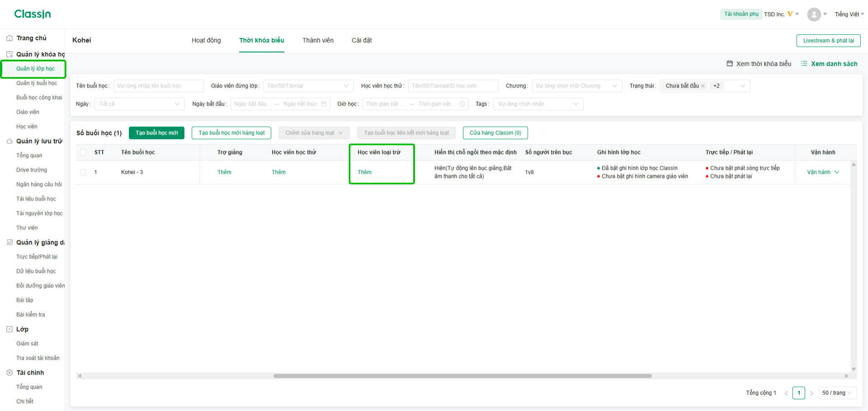This screenshot has width=868, height=411.
Task: Tick the checkbox for Kohei - 3 row
Action: [83, 172]
